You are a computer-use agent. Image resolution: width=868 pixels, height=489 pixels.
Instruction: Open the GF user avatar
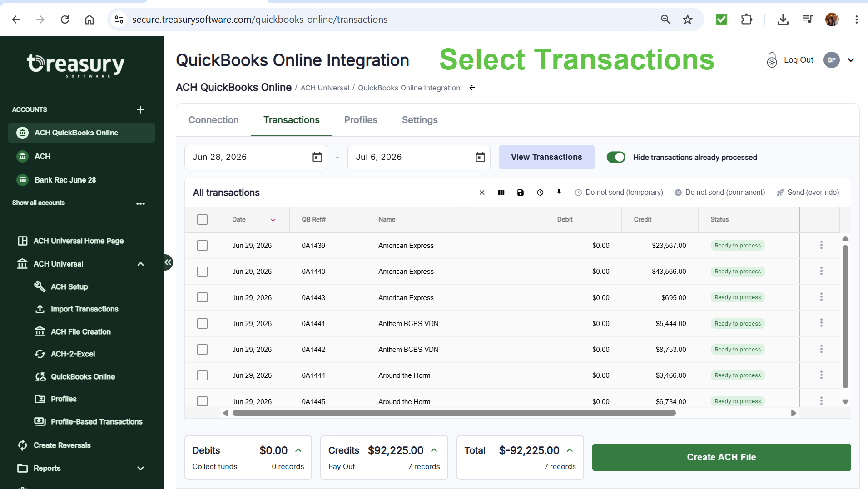pyautogui.click(x=831, y=60)
